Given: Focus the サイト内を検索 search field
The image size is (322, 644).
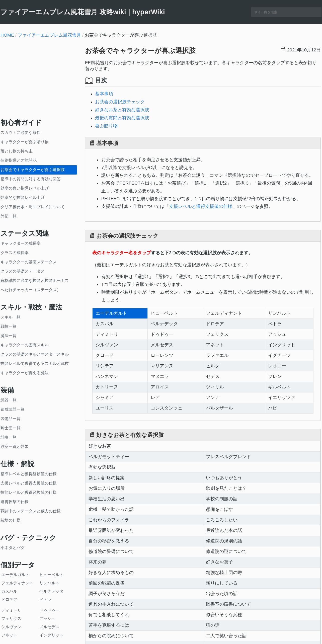Looking at the screenshot, I should tap(286, 12).
